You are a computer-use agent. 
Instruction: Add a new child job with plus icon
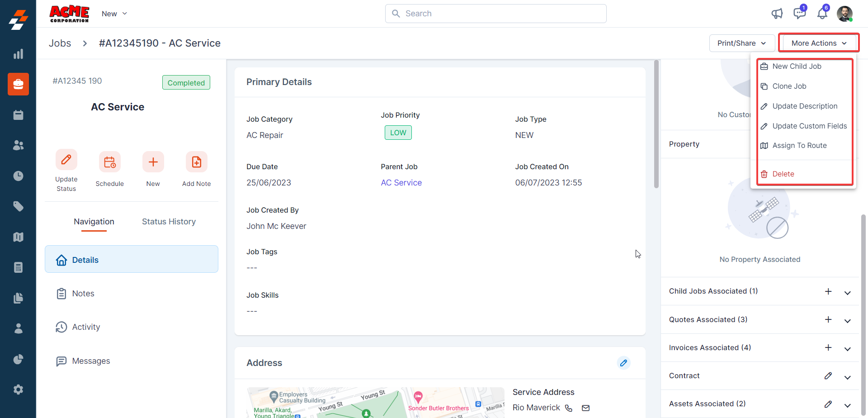(x=828, y=291)
